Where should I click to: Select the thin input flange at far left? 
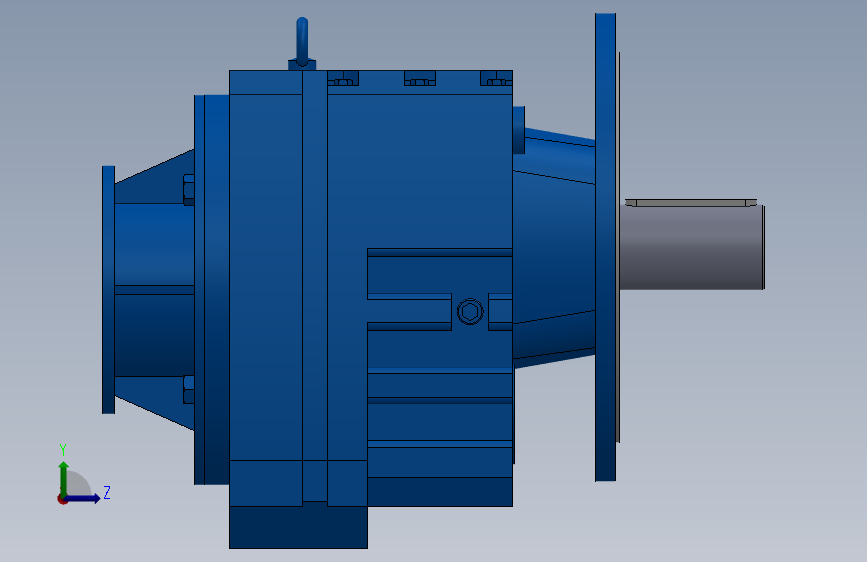(x=108, y=290)
